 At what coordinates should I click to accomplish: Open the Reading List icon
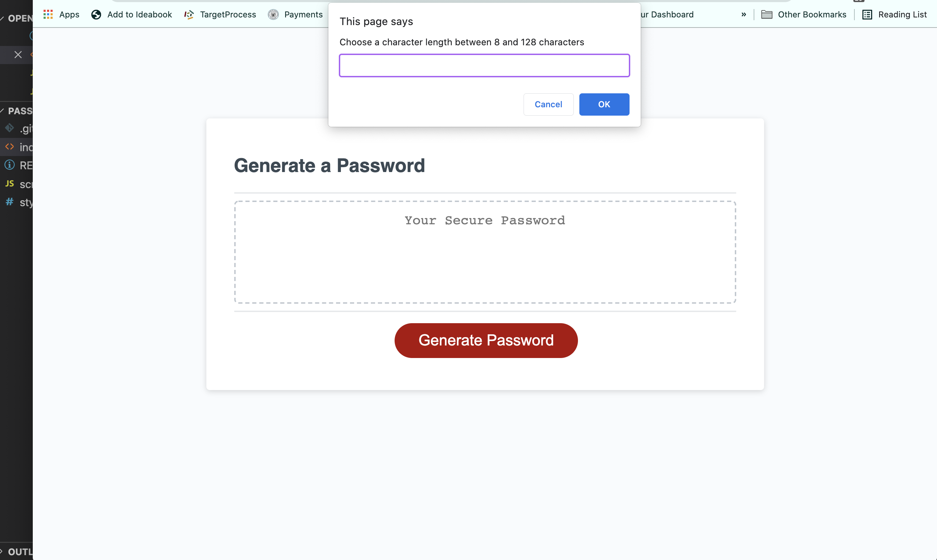[867, 14]
